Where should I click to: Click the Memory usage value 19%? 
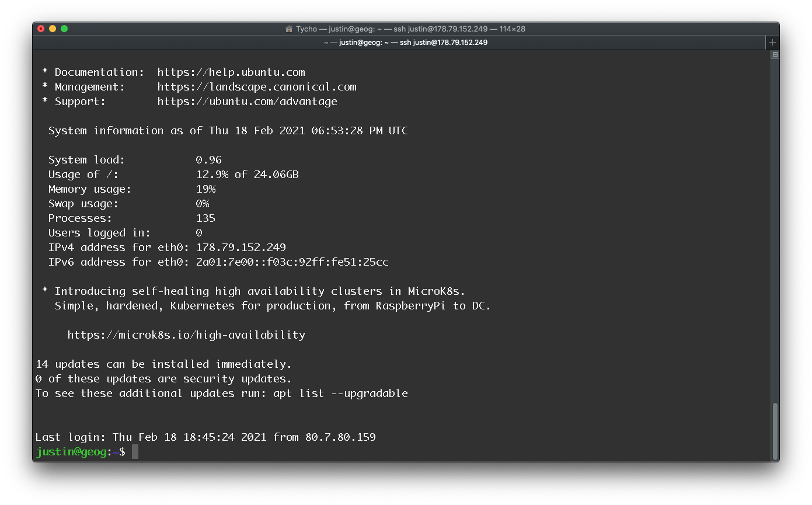206,189
